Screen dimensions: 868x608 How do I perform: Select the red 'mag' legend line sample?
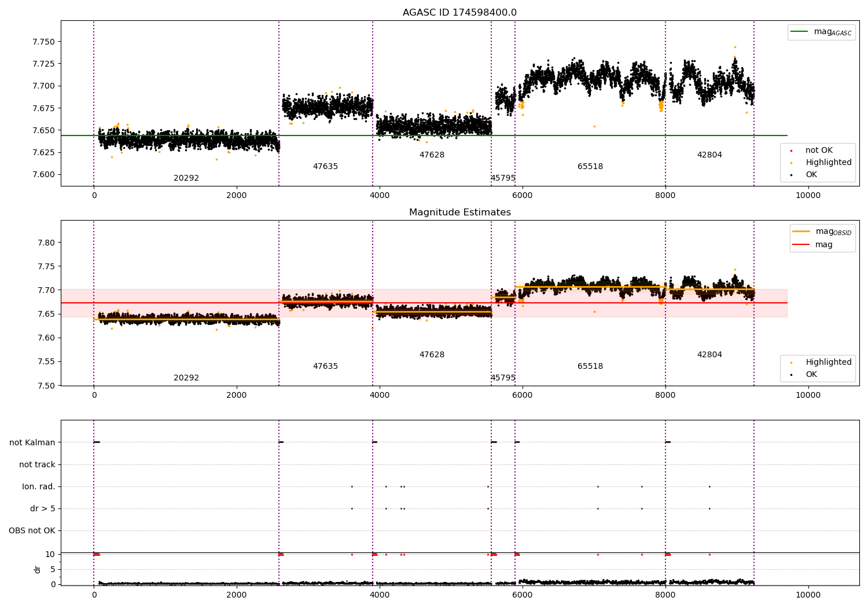pos(801,245)
